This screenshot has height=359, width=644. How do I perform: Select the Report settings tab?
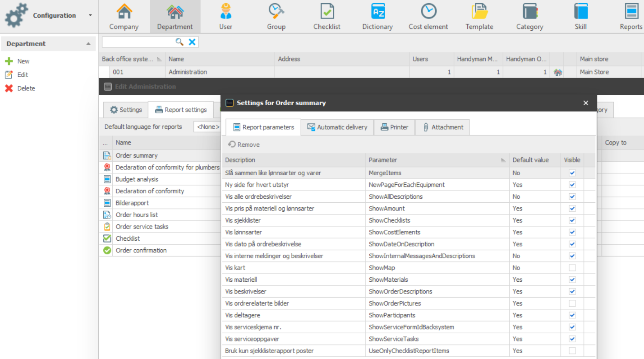click(181, 110)
